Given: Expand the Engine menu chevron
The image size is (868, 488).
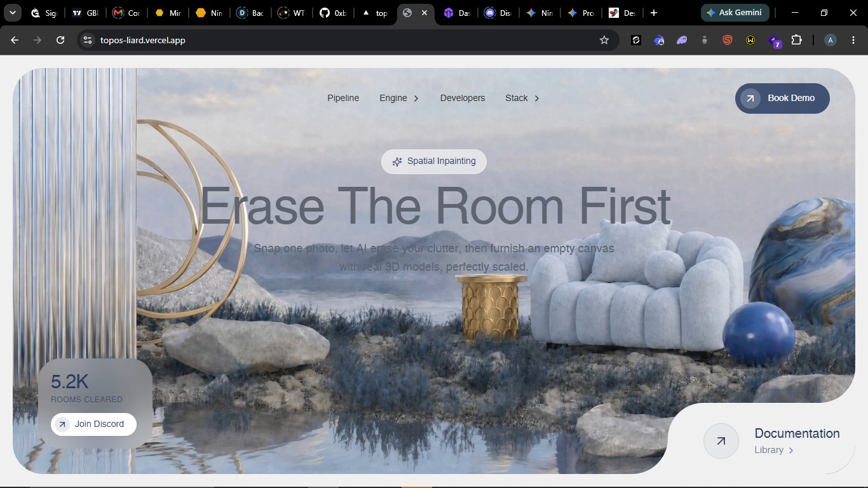Looking at the screenshot, I should point(416,98).
